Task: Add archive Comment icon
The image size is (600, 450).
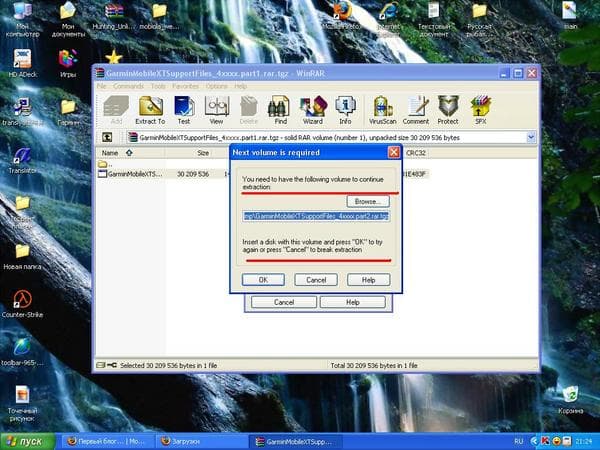Action: tap(416, 110)
